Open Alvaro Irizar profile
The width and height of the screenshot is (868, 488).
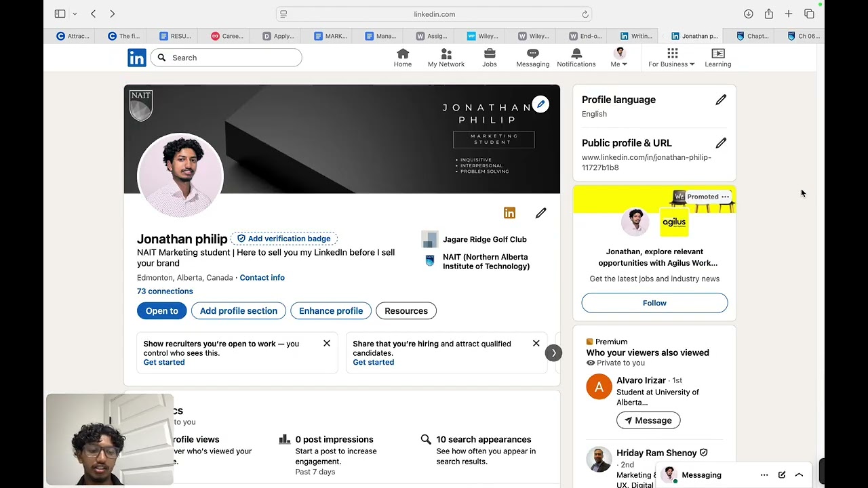coord(641,380)
